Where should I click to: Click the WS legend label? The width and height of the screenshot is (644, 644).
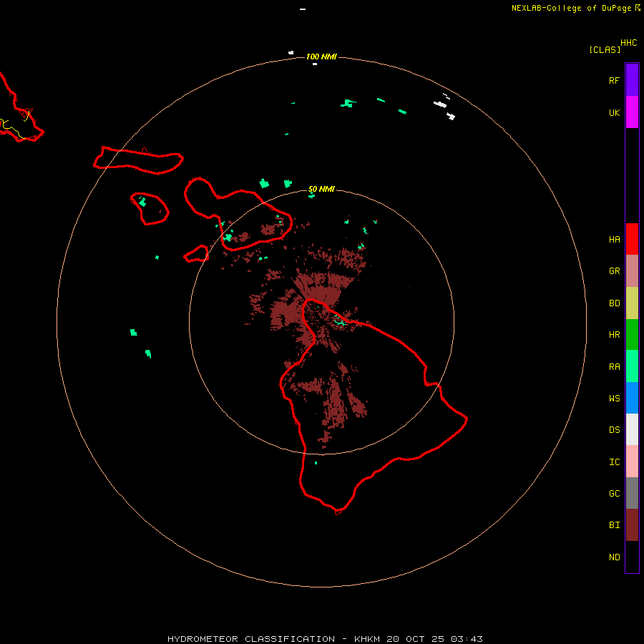point(615,399)
